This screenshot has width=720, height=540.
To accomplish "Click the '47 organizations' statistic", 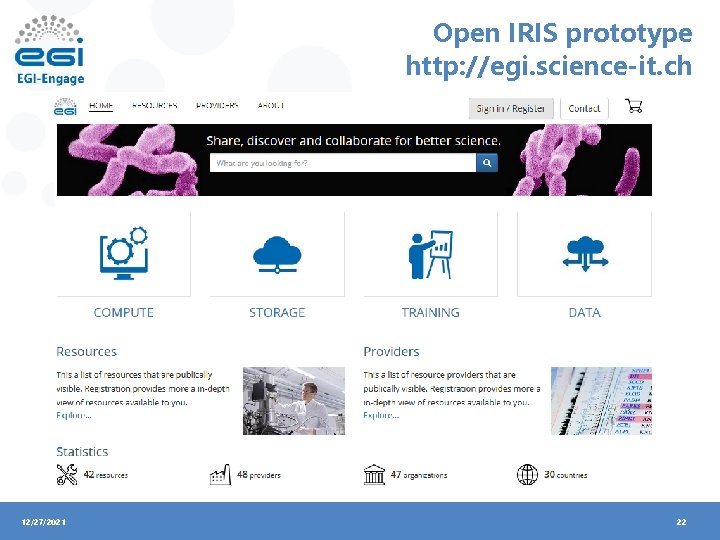I will tap(419, 475).
